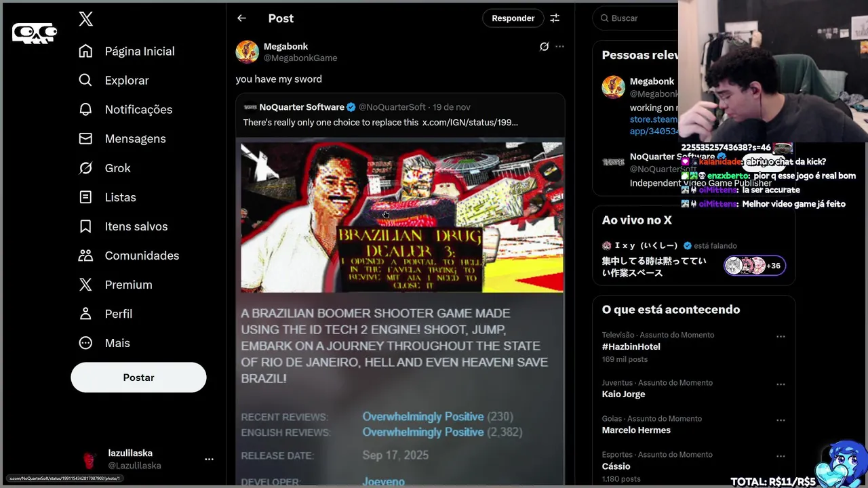Screen dimensions: 868x488
Task: Open options dots for Cássio trend
Action: coord(781,455)
